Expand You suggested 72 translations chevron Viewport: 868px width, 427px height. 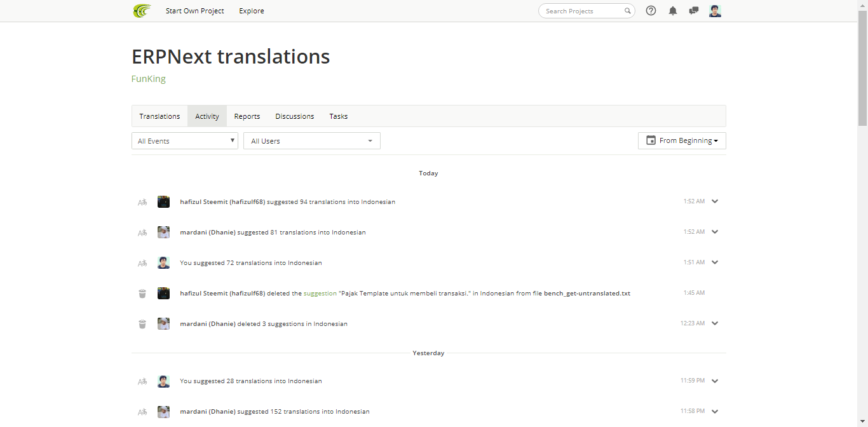[x=715, y=262]
